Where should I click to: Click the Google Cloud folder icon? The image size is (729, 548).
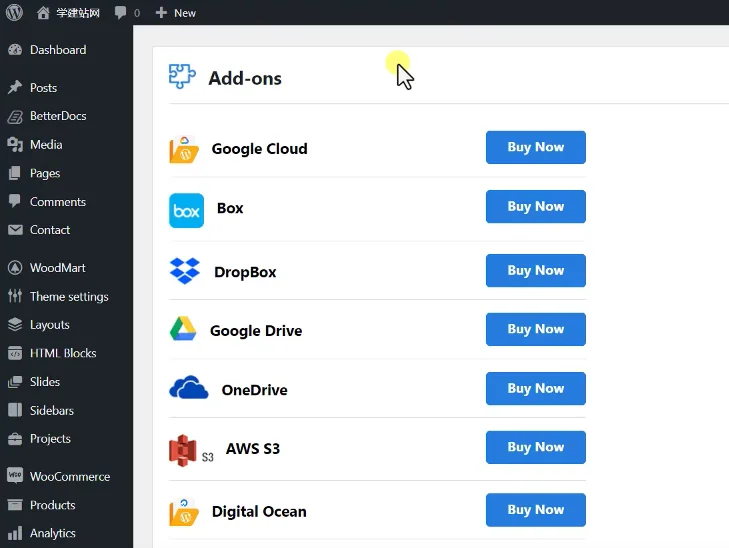[x=184, y=150]
